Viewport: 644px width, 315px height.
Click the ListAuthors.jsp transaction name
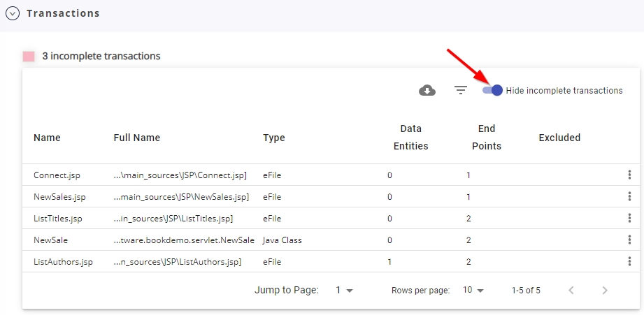[63, 262]
